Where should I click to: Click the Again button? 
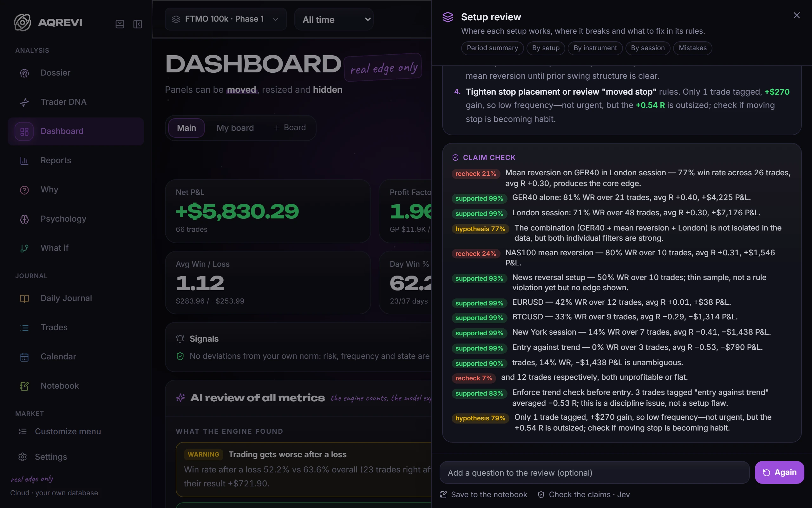(779, 472)
